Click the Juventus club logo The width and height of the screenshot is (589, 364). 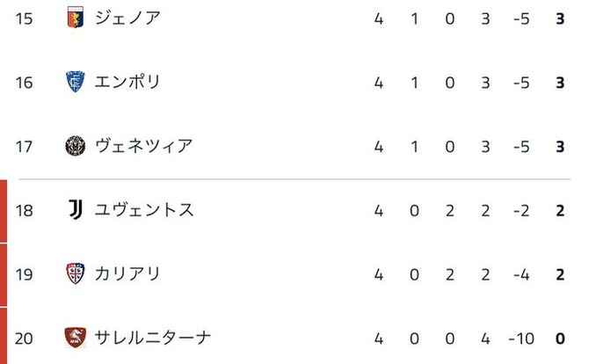tap(76, 210)
